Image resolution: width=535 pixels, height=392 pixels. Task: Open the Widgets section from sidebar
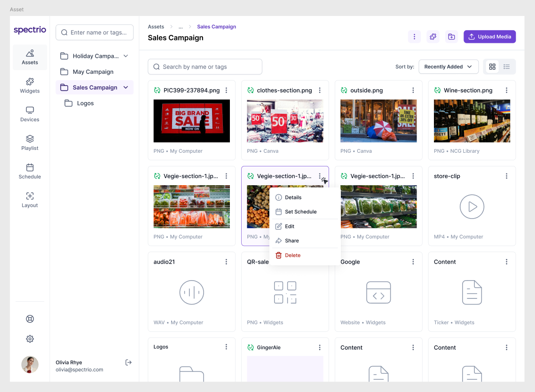pos(30,86)
